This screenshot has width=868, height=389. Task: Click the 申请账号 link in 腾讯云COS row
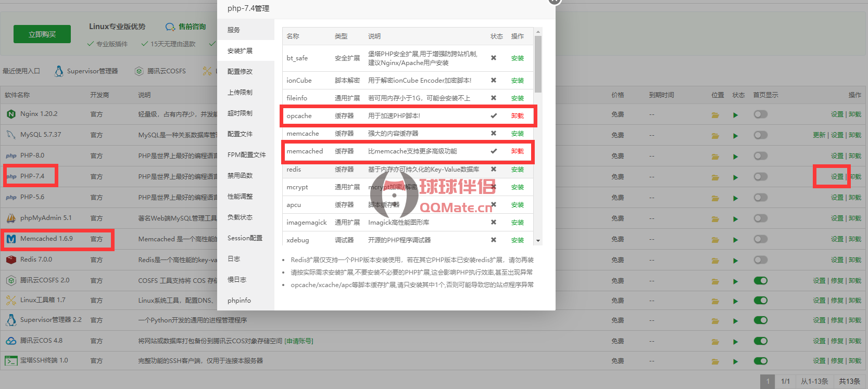tap(299, 341)
